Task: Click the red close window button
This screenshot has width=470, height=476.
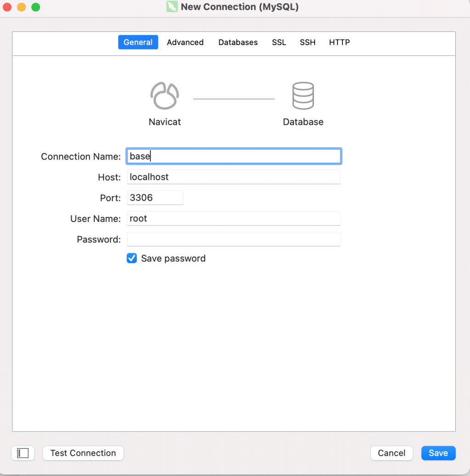Action: (7, 7)
